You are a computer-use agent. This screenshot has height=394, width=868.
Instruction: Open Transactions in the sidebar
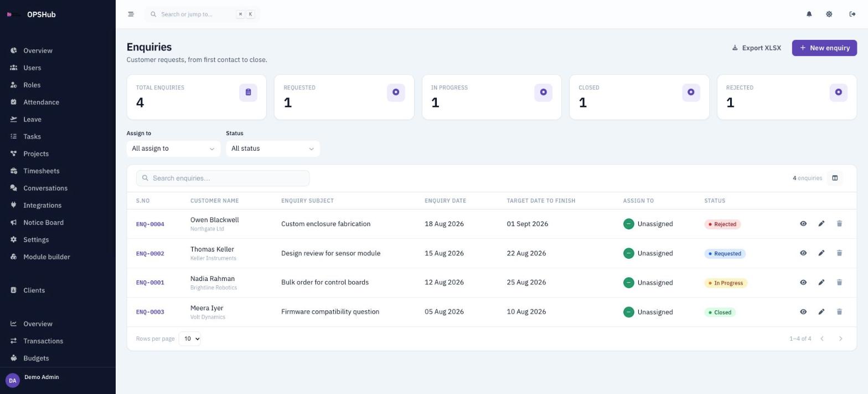[x=58, y=341]
